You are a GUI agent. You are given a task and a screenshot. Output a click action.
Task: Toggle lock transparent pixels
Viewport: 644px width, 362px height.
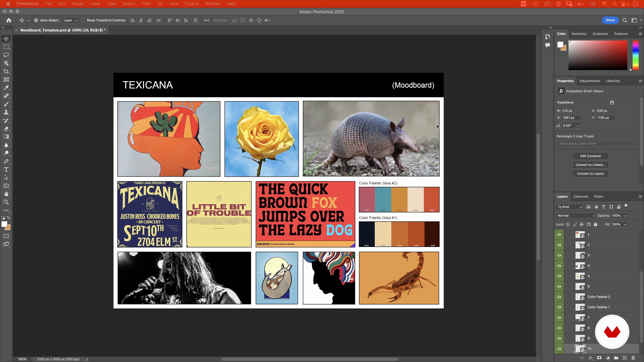(x=568, y=224)
